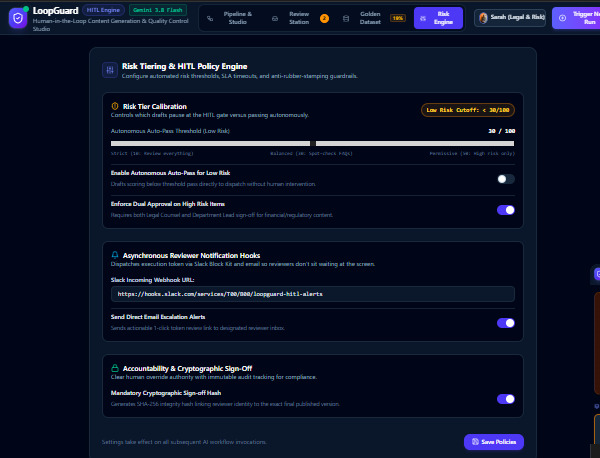Click the Asynchronous Reviewer Notification Hooks heading
This screenshot has height=458, width=600.
point(191,255)
